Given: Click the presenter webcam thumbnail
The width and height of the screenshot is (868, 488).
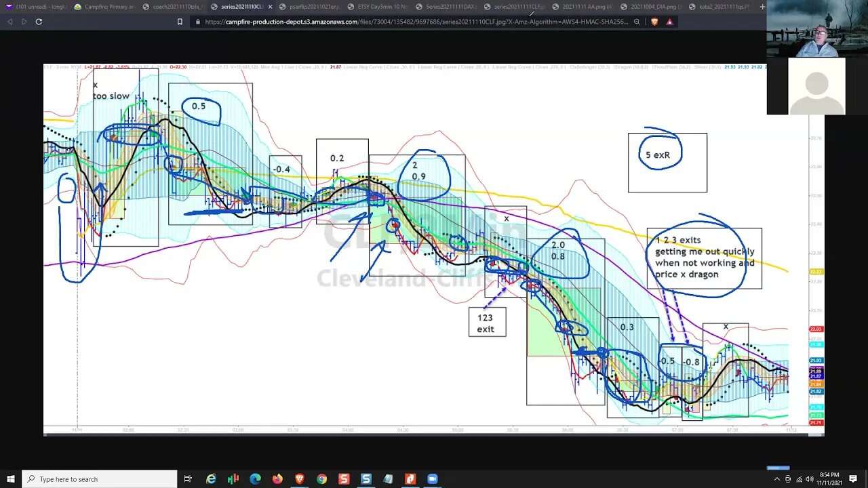Looking at the screenshot, I should pyautogui.click(x=817, y=29).
